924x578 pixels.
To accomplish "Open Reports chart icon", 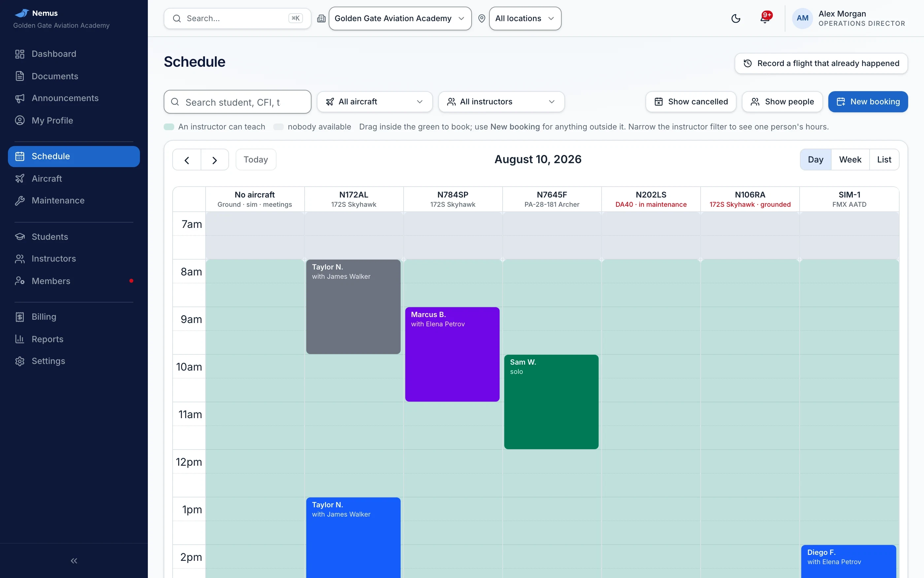I will pos(20,339).
